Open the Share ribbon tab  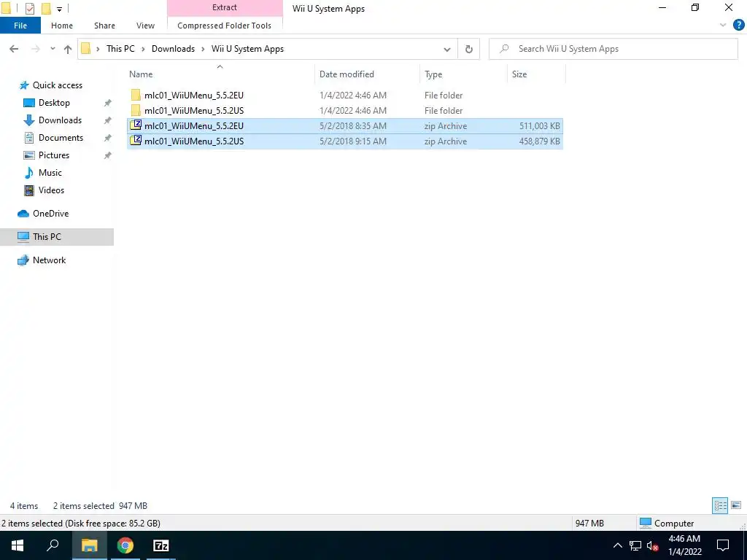point(104,26)
